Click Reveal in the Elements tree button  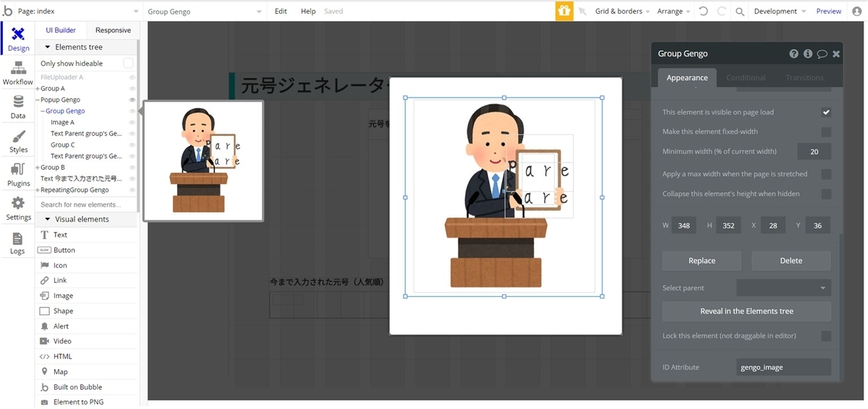click(x=746, y=311)
